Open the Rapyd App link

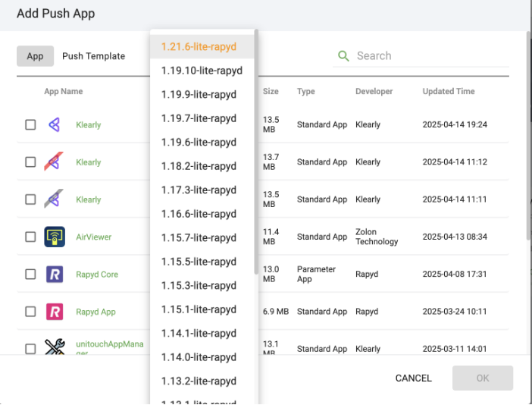click(x=95, y=312)
